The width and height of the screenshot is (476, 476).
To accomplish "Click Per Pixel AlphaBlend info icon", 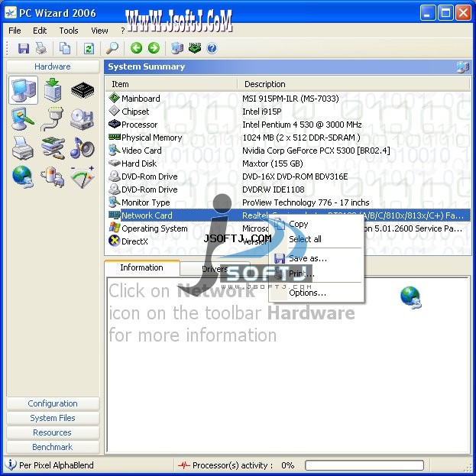I will [x=11, y=465].
